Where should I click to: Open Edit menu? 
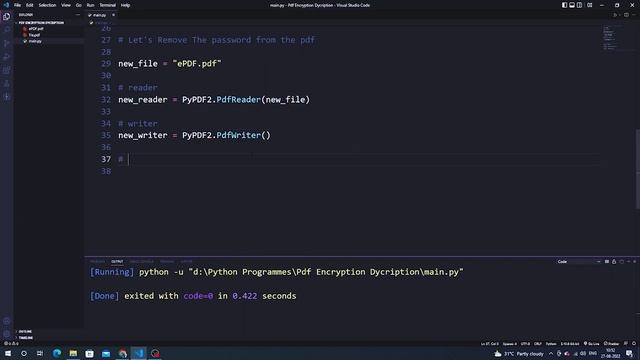pyautogui.click(x=29, y=5)
